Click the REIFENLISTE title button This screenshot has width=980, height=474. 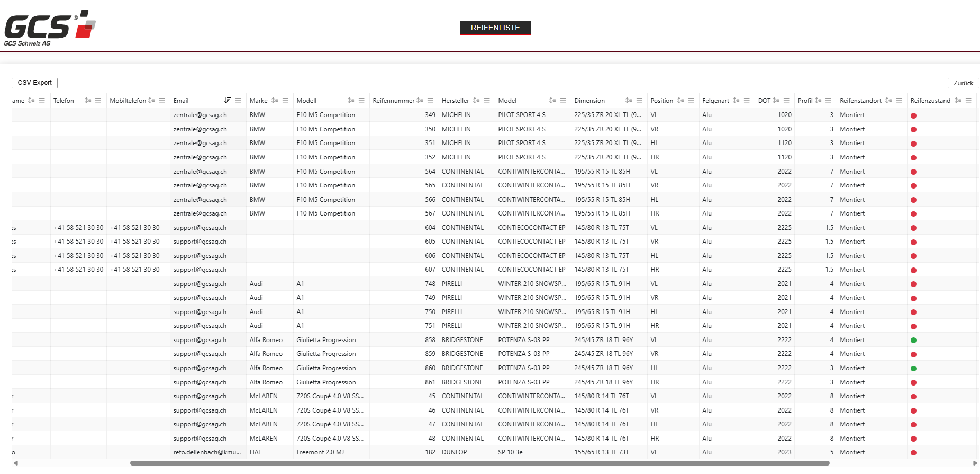(x=495, y=28)
